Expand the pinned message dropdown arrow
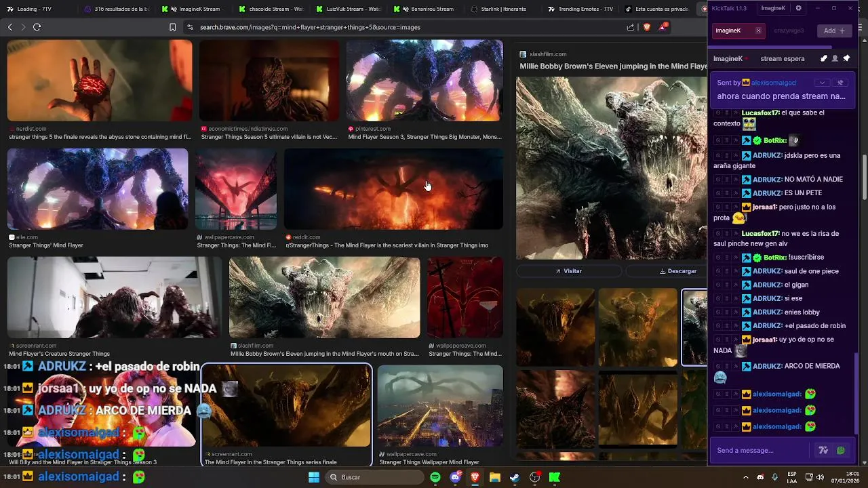The height and width of the screenshot is (488, 868). coord(822,83)
